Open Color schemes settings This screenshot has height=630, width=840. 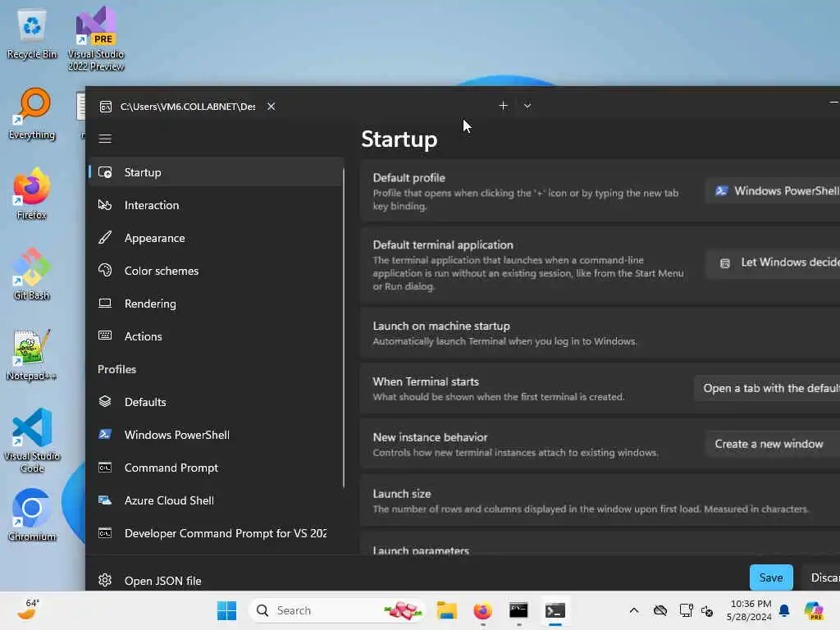216,271
